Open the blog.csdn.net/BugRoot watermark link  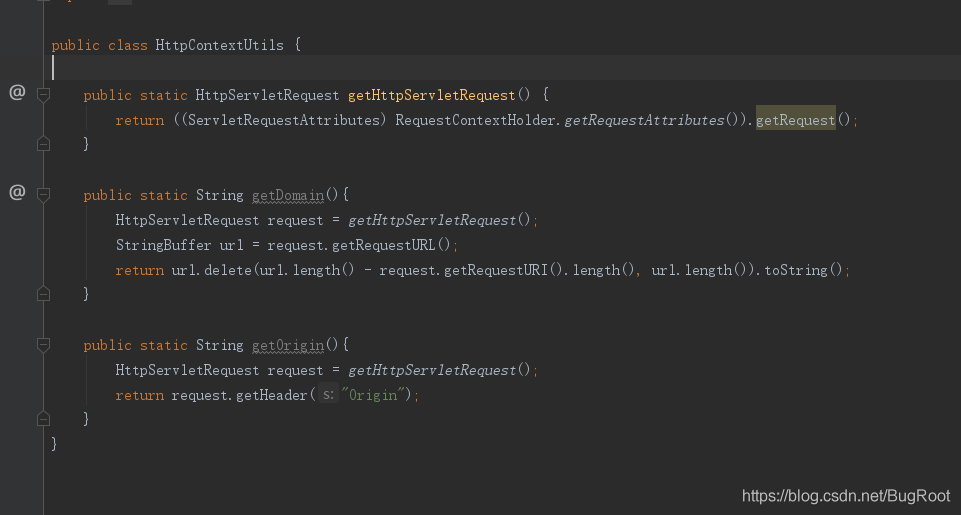(x=846, y=495)
